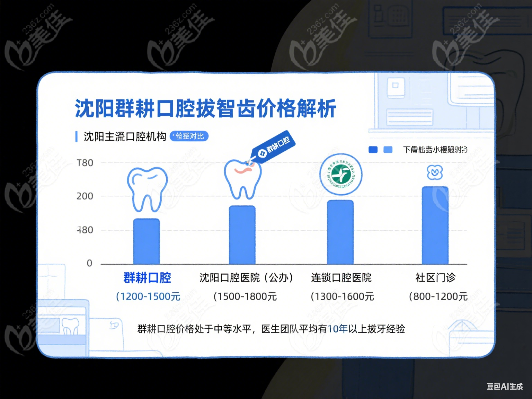Click the price range (1200-1500元

(148, 296)
